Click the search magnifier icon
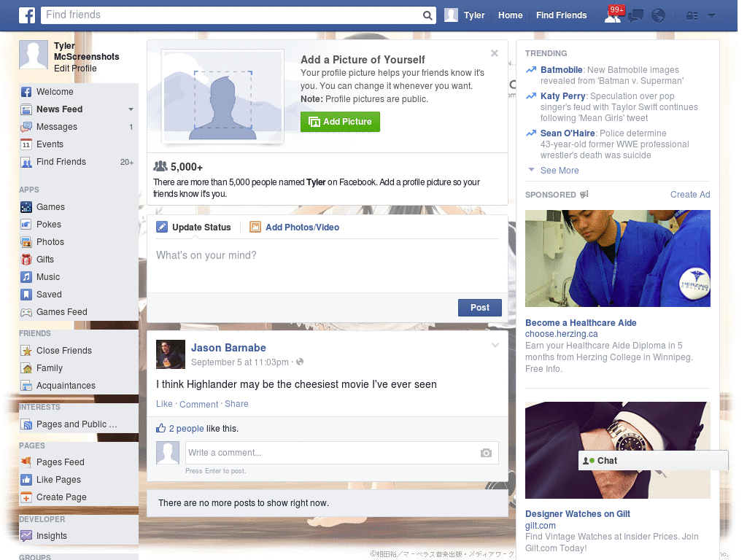The width and height of the screenshot is (747, 560). 427,15
